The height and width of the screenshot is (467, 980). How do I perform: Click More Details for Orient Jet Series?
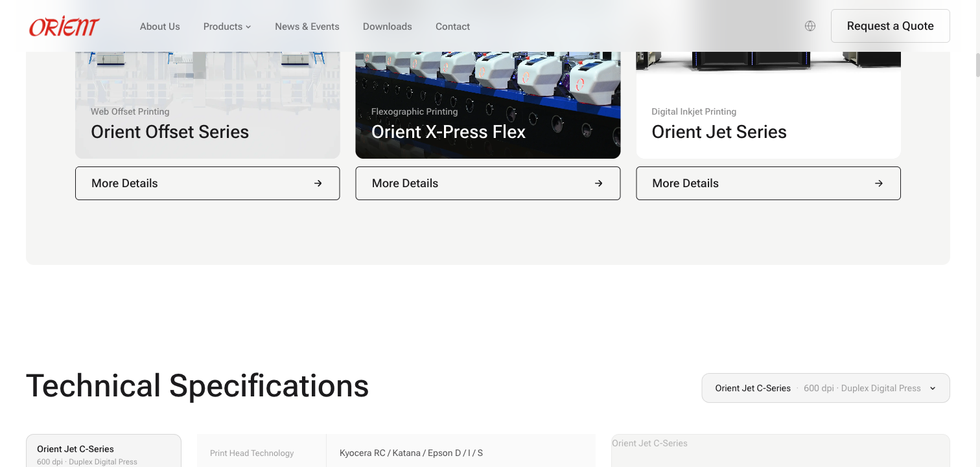pyautogui.click(x=768, y=183)
